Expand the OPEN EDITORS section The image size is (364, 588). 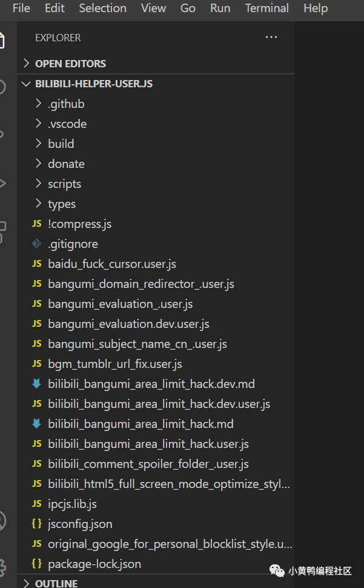point(156,64)
